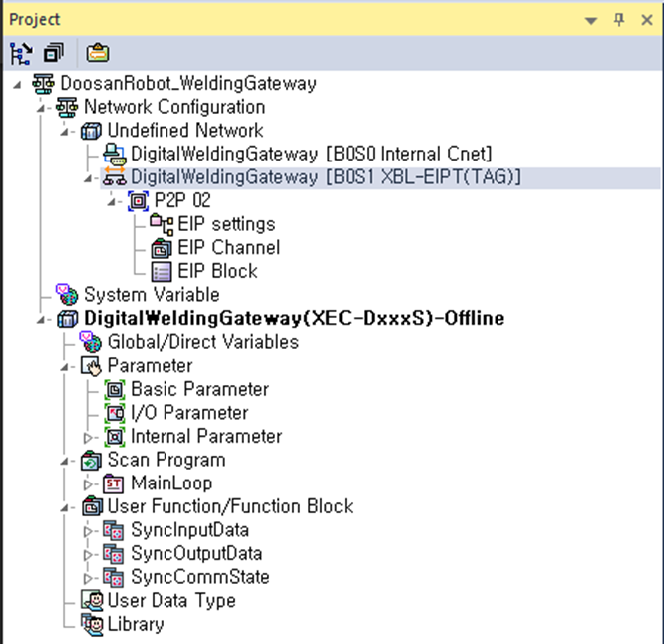Select the I/O Parameter item
The height and width of the screenshot is (644, 664).
pos(189,413)
